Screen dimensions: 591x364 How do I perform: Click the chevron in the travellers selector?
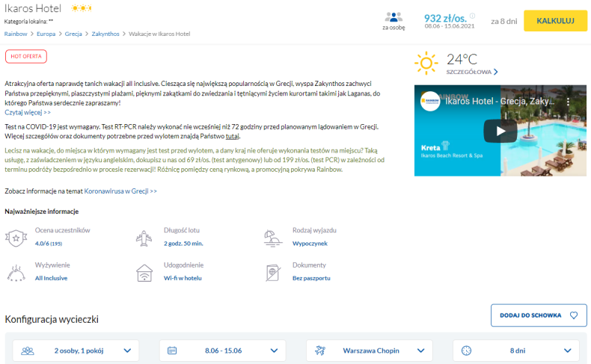click(127, 351)
